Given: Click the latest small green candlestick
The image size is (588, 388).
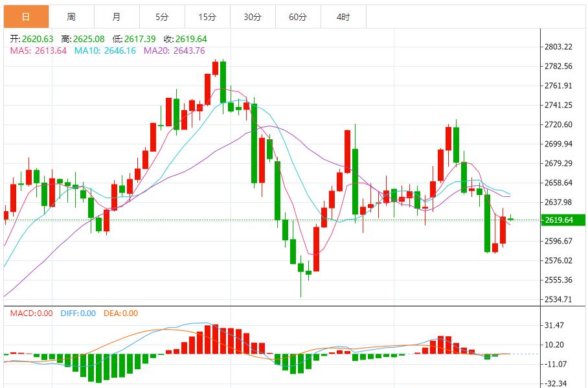Looking at the screenshot, I should pyautogui.click(x=510, y=219).
